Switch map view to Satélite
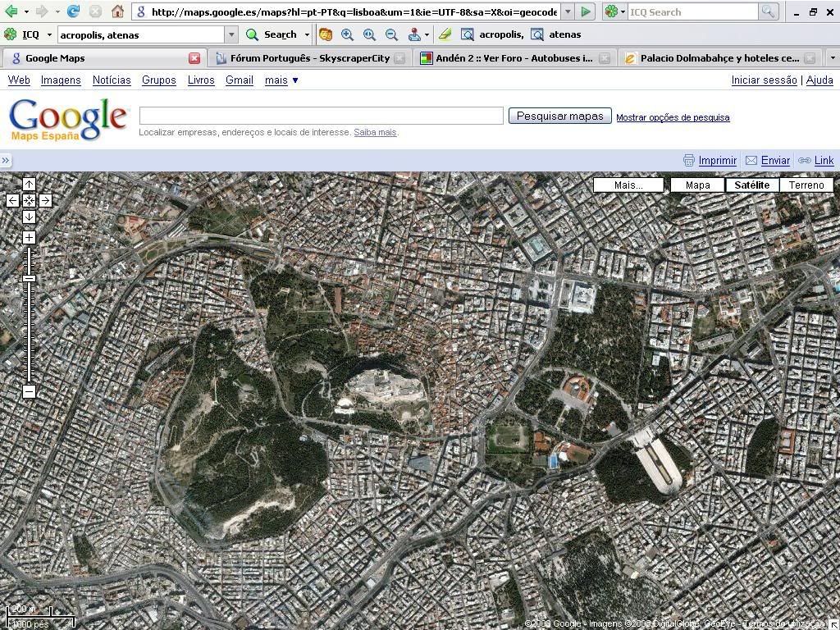 [x=751, y=185]
